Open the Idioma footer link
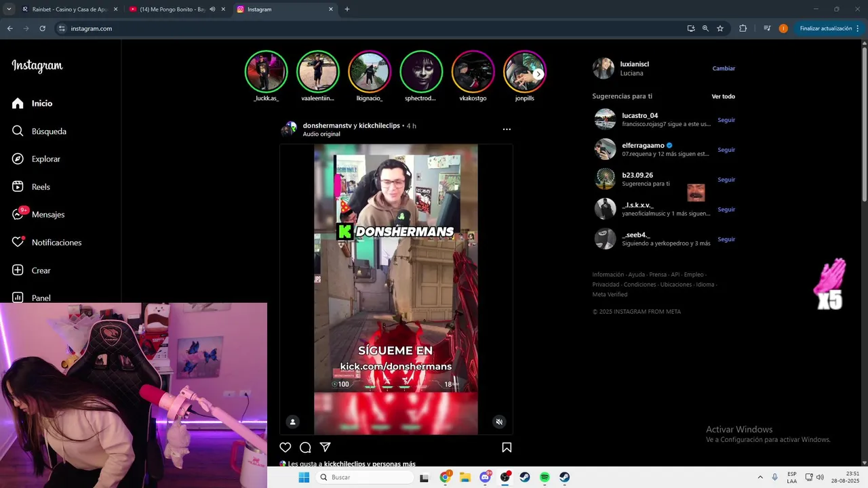The width and height of the screenshot is (868, 488). click(x=705, y=285)
